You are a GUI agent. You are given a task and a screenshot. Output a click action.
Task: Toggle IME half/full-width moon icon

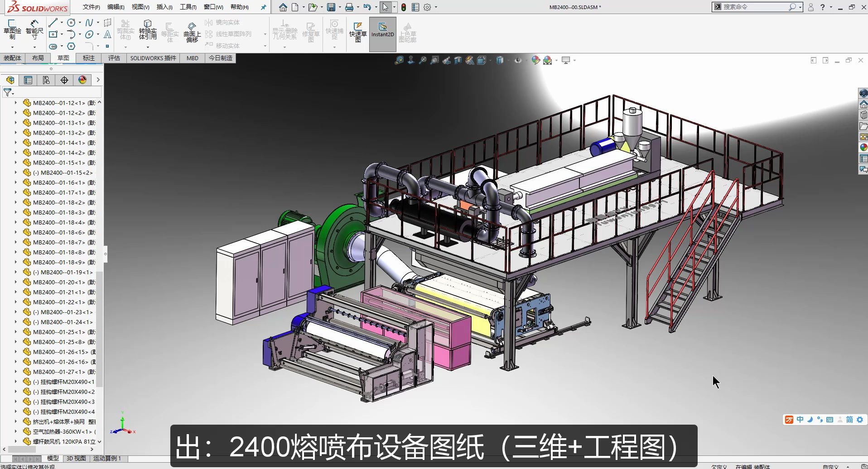click(x=810, y=420)
